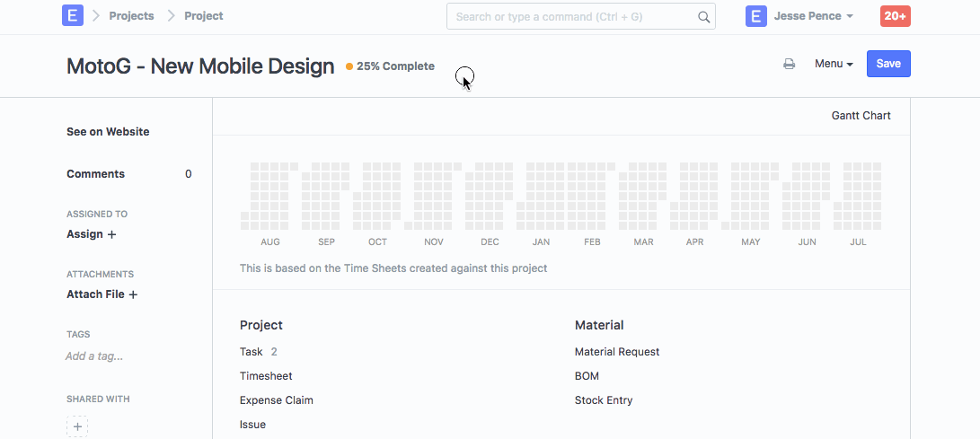The height and width of the screenshot is (439, 980).
Task: Navigate to Projects breadcrumb
Action: [x=131, y=16]
